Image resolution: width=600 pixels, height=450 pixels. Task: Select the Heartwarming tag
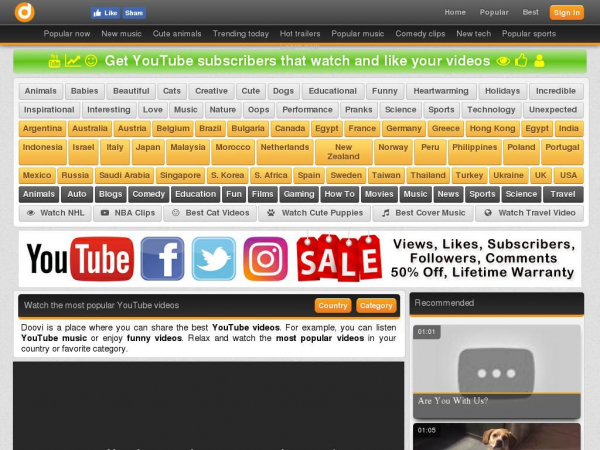coord(441,91)
